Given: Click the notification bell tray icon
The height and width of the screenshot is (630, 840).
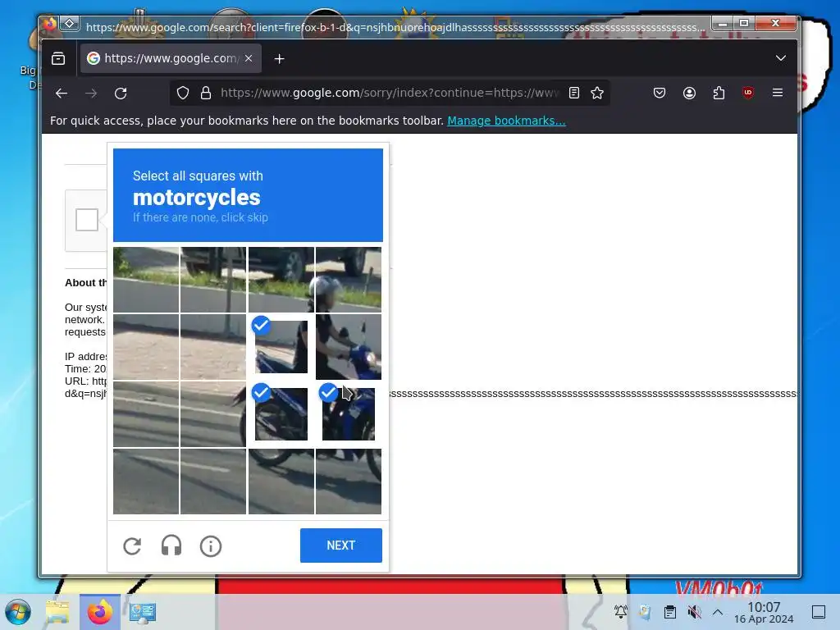Looking at the screenshot, I should [x=621, y=611].
